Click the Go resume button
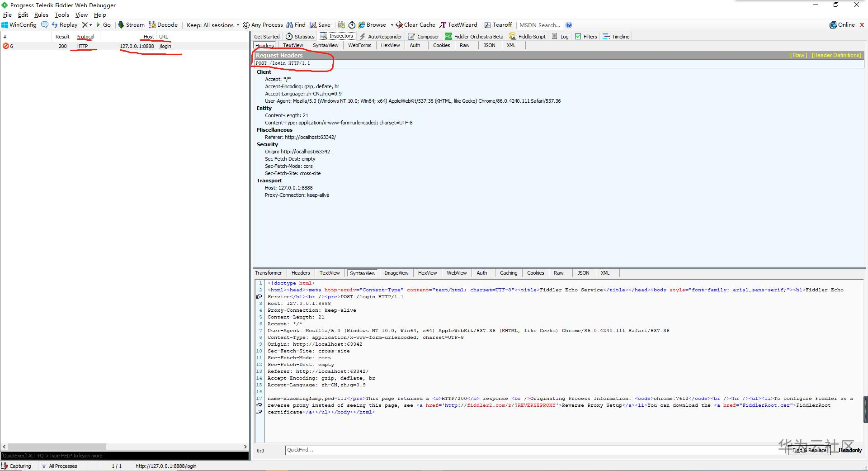The height and width of the screenshot is (471, 868). coord(104,25)
